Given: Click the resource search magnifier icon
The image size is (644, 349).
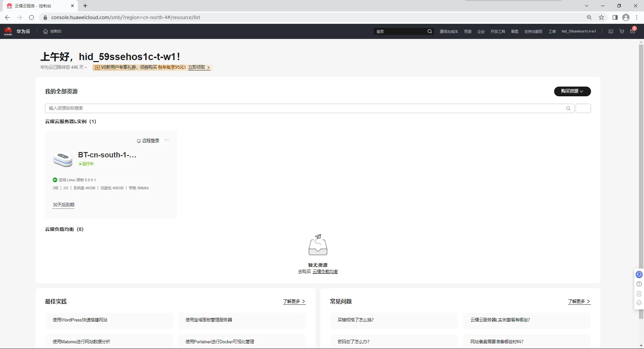Looking at the screenshot, I should 568,108.
